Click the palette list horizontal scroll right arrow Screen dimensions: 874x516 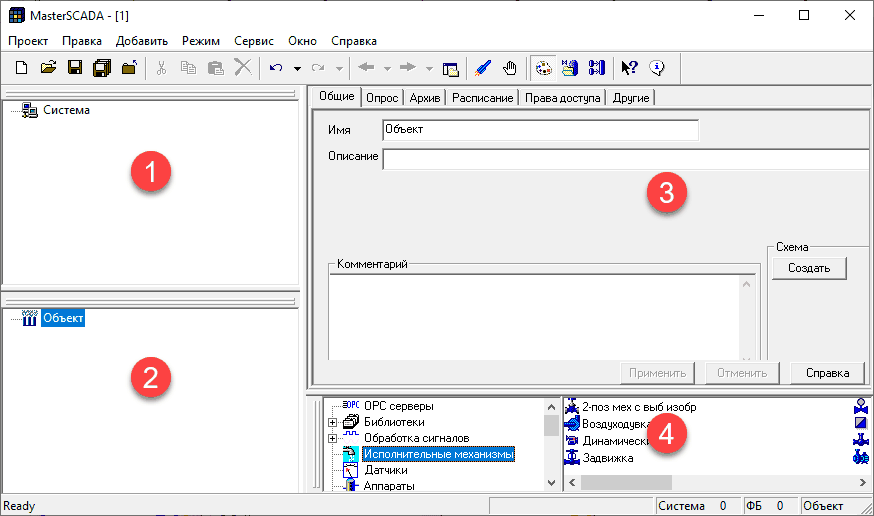[862, 483]
